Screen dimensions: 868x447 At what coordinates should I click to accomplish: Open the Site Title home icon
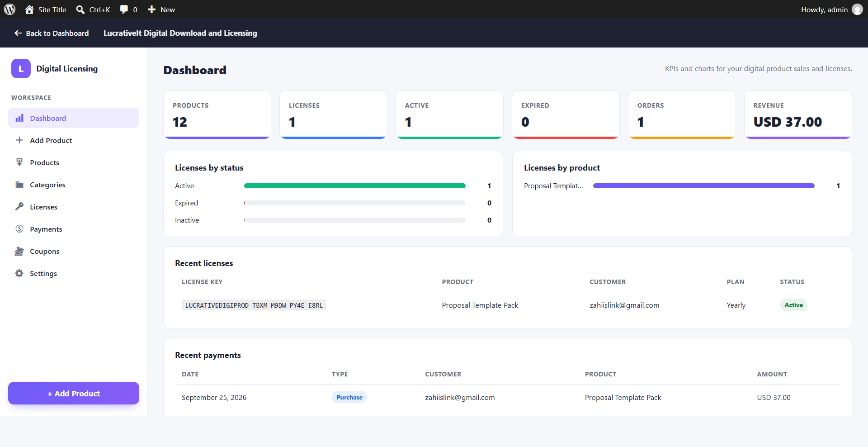pos(29,10)
